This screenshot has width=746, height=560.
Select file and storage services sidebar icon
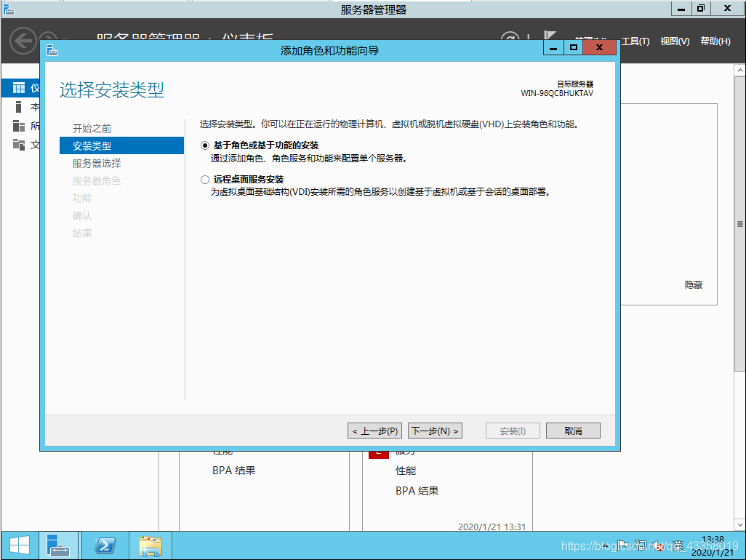(x=19, y=144)
